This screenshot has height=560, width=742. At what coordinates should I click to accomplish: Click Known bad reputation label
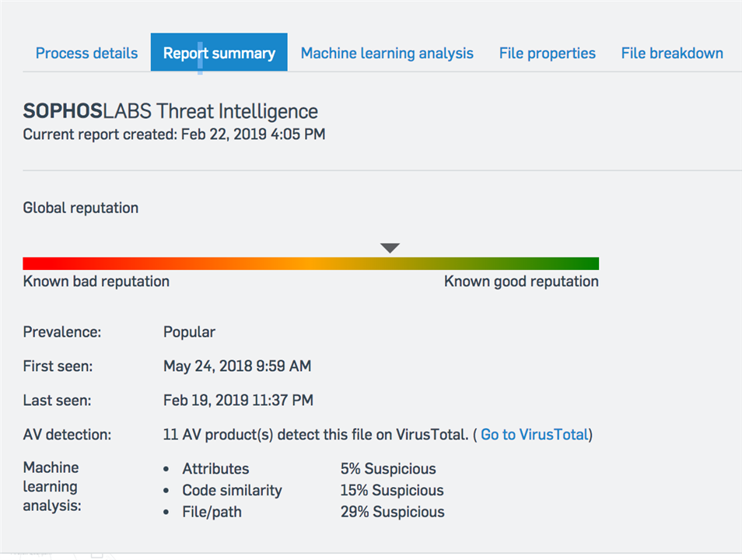pyautogui.click(x=96, y=282)
